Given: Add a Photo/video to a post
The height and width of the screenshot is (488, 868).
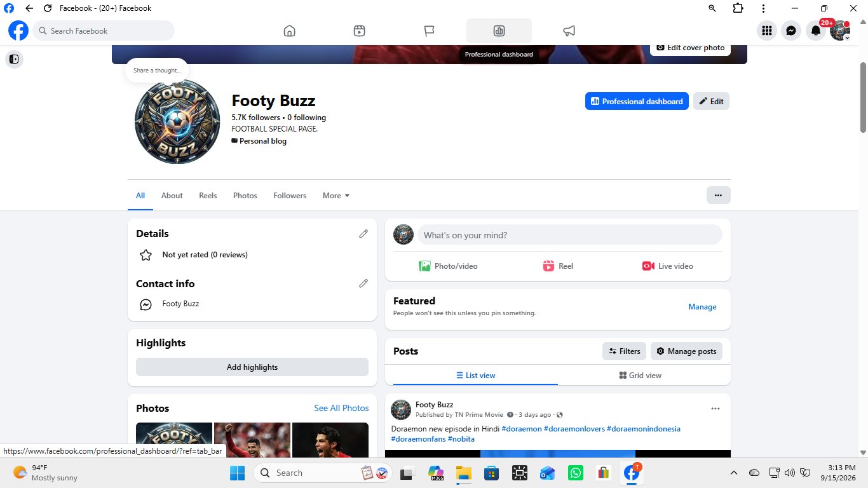Looking at the screenshot, I should tap(448, 266).
